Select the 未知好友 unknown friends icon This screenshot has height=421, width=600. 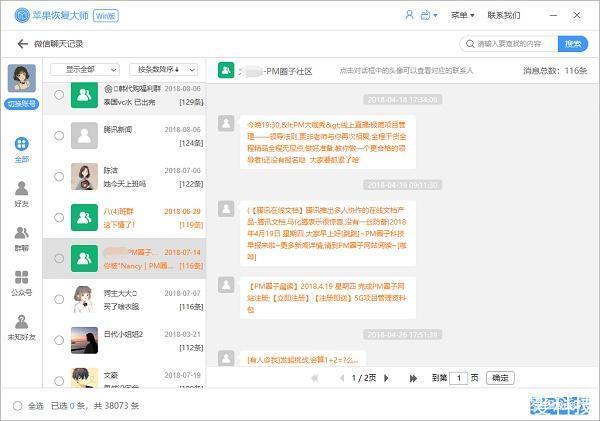pos(22,322)
